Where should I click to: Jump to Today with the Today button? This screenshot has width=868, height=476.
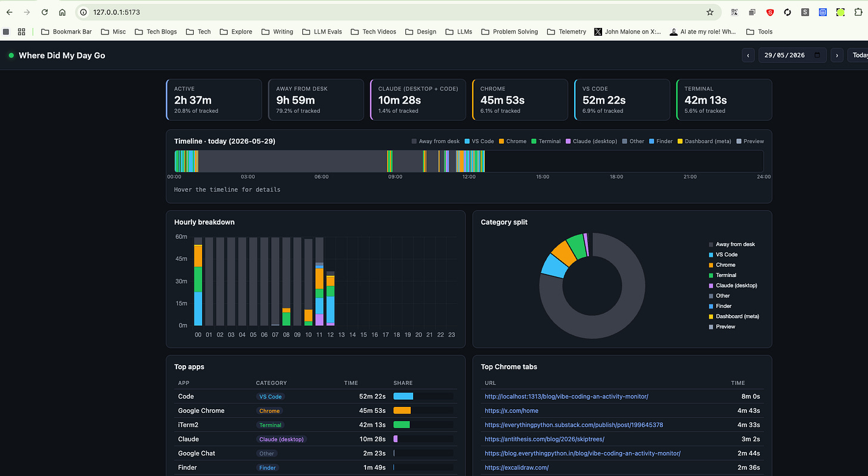[x=858, y=55]
